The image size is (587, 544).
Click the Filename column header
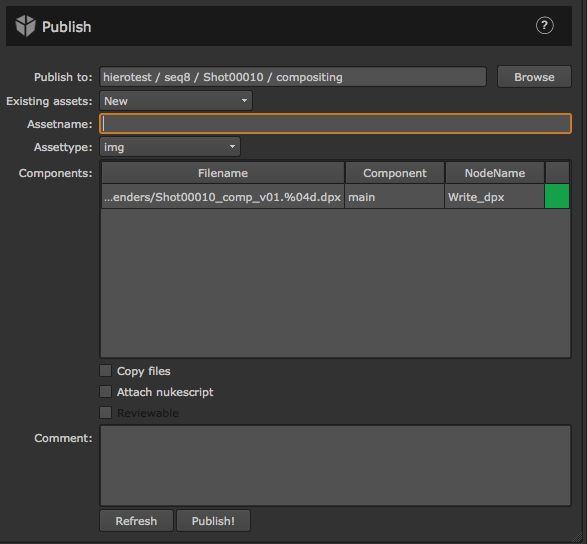pos(223,173)
